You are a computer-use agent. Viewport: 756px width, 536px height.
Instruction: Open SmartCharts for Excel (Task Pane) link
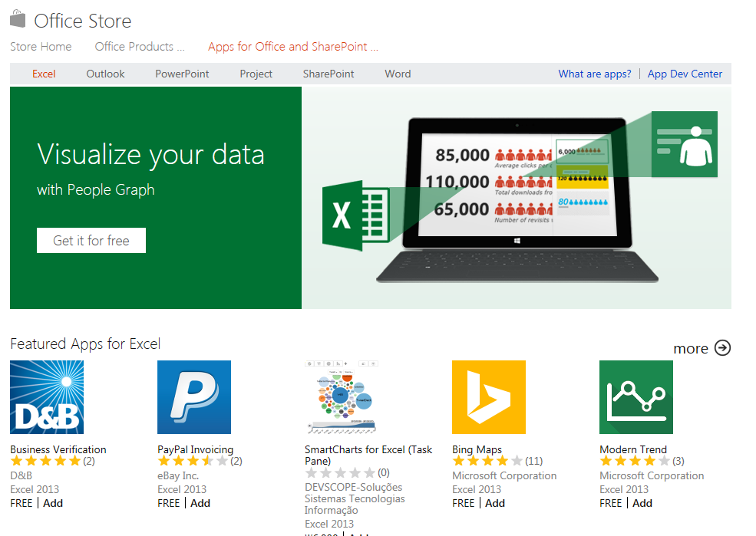(x=368, y=455)
